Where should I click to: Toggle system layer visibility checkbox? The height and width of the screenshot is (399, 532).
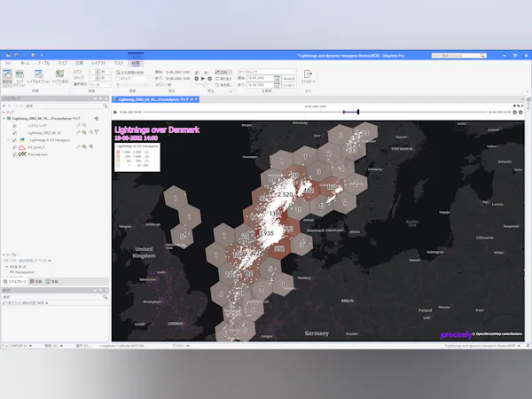pos(14,126)
